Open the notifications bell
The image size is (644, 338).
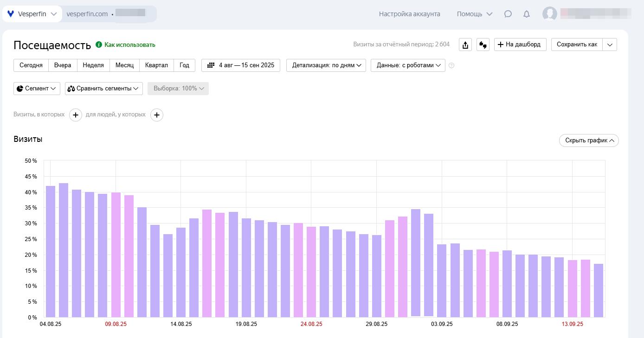(x=526, y=14)
